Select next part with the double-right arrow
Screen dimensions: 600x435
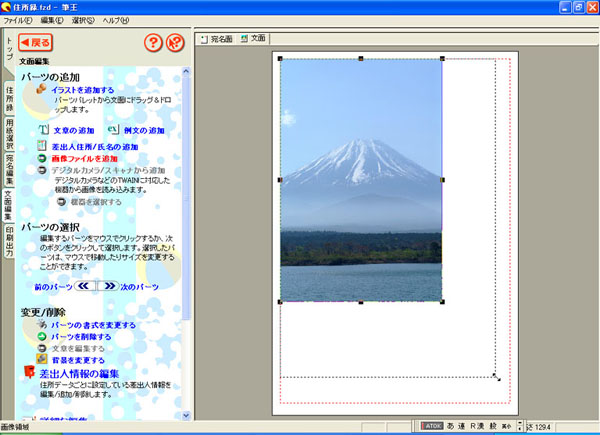click(x=108, y=286)
